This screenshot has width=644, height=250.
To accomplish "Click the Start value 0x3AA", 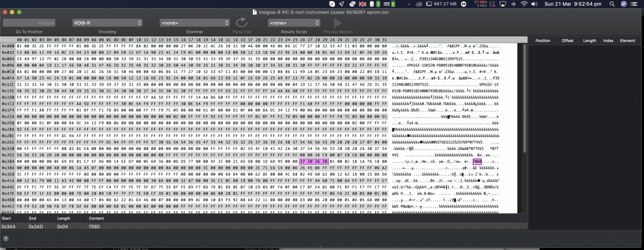I will [9, 226].
